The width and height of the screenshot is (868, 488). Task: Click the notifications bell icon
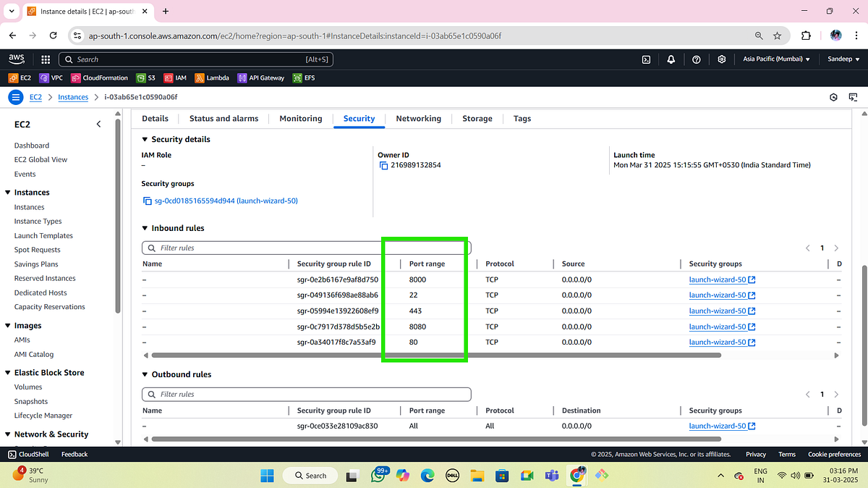tap(671, 59)
